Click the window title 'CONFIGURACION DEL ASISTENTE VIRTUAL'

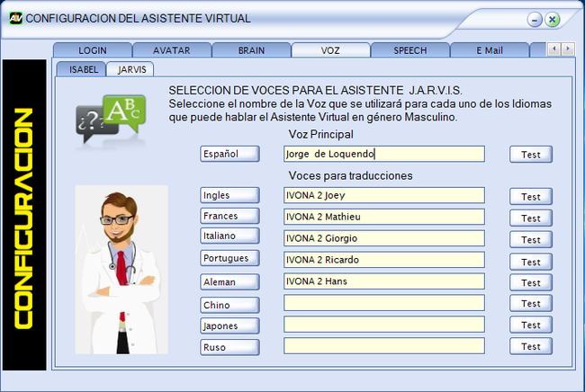[x=138, y=18]
